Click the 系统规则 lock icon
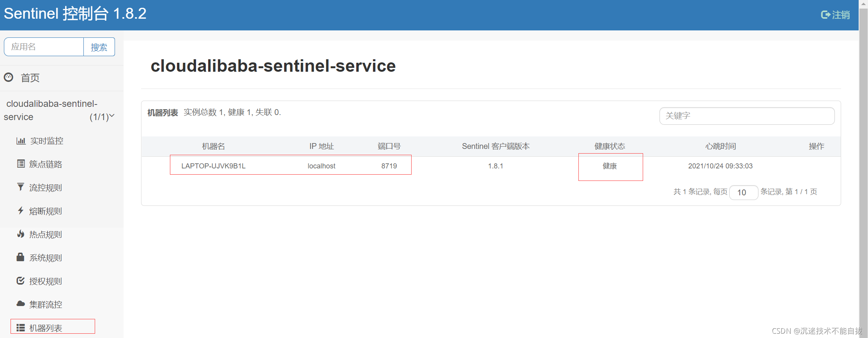868x338 pixels. [21, 257]
